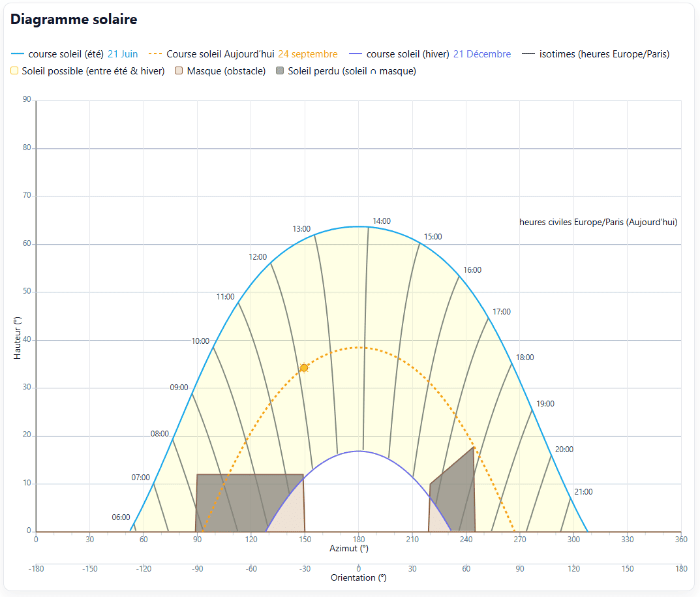The image size is (700, 597).
Task: Click the '21 Juin' date text
Action: pos(123,54)
